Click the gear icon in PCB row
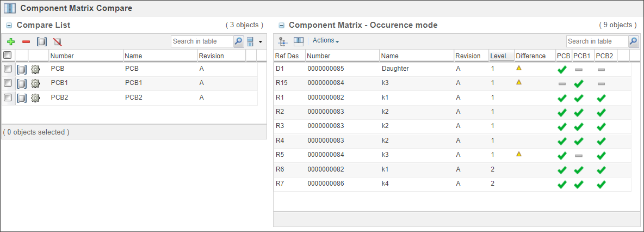 tap(35, 69)
